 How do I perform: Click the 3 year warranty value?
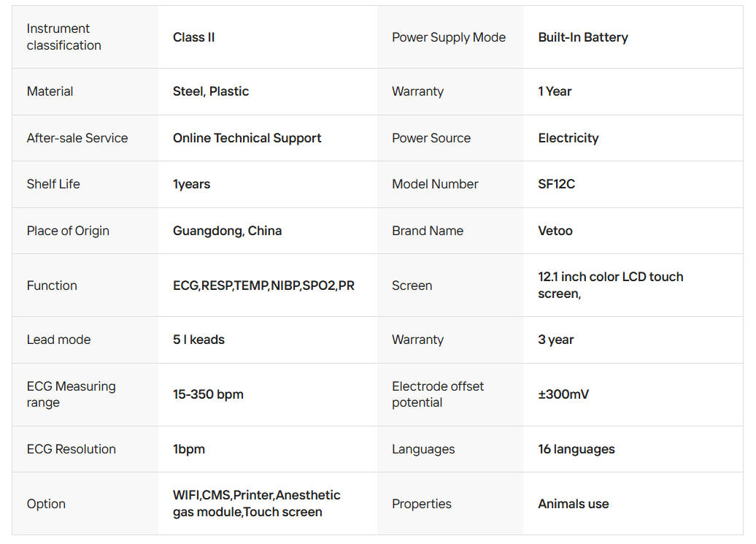555,340
